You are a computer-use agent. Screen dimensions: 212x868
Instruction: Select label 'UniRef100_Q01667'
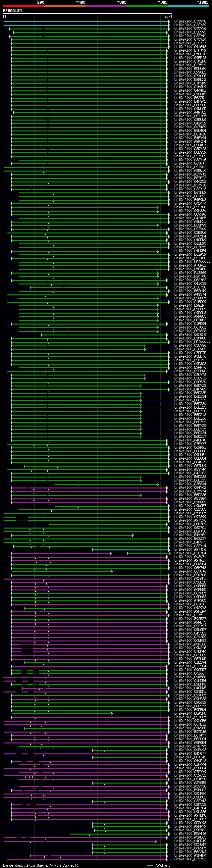click(190, 674)
